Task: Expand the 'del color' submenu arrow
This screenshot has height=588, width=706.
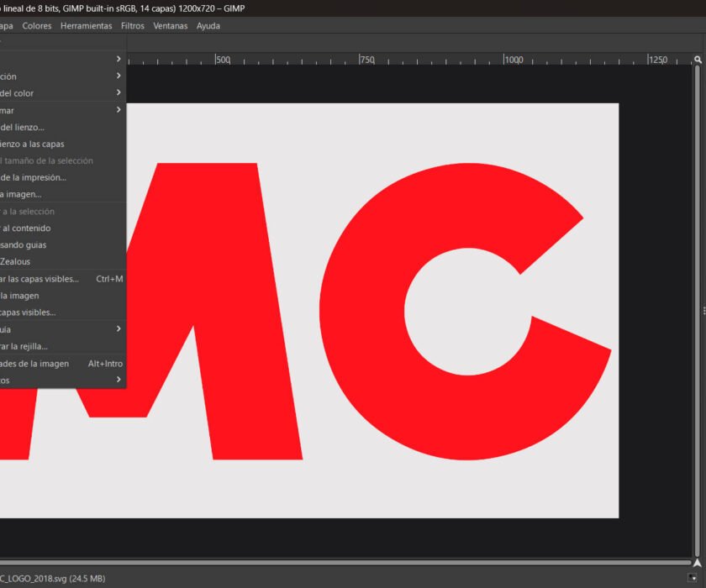Action: click(x=119, y=92)
